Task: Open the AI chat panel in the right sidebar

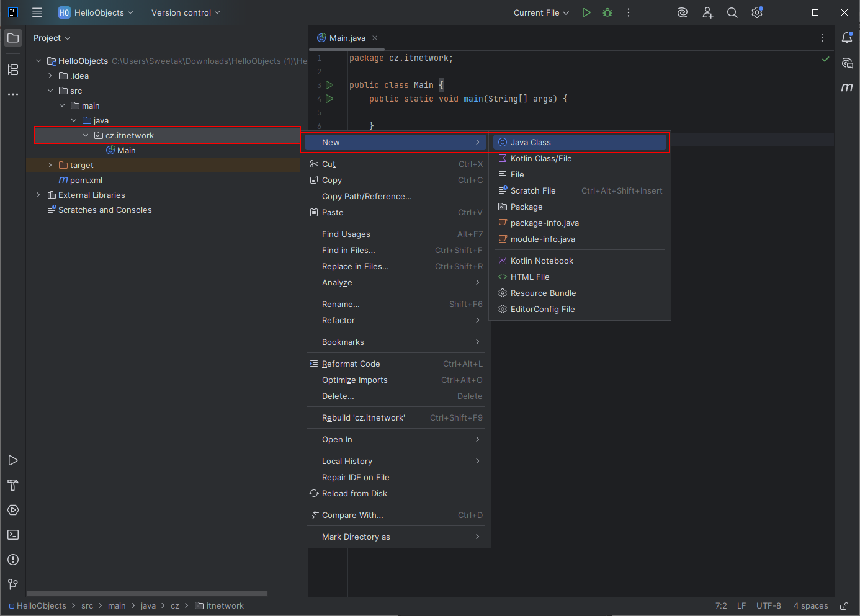Action: coord(847,63)
